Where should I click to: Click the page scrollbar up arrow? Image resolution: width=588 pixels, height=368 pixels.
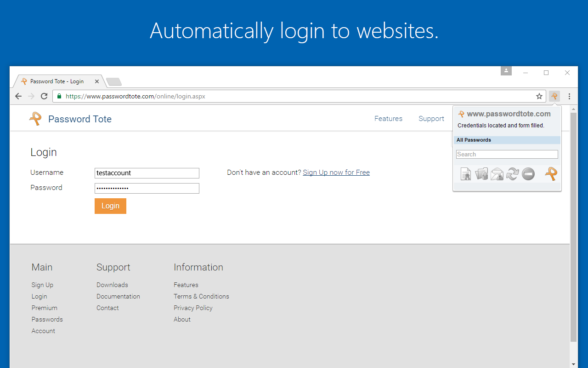point(573,109)
